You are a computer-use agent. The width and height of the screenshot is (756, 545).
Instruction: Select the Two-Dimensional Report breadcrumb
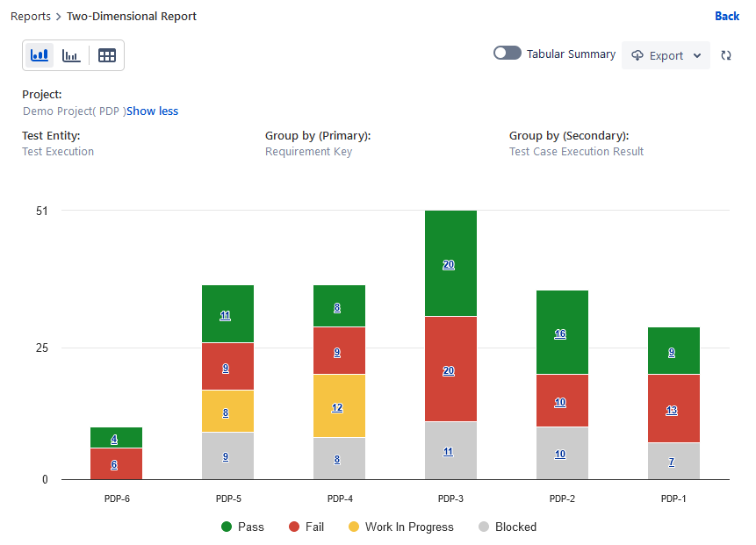pyautogui.click(x=132, y=17)
